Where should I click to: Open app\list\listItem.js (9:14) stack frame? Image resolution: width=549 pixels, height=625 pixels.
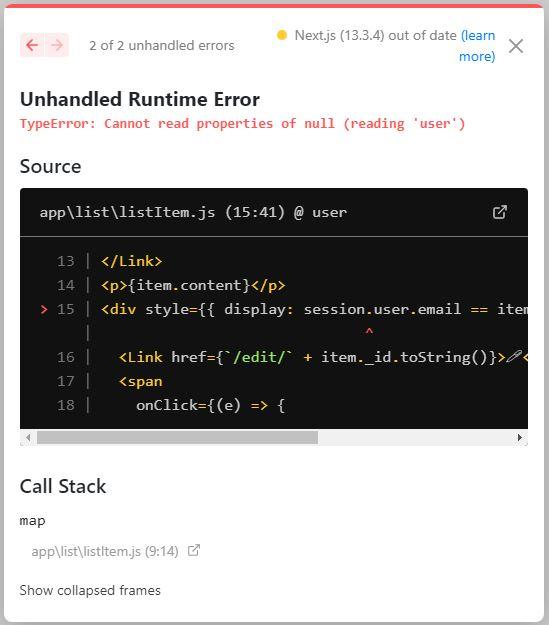tap(105, 551)
